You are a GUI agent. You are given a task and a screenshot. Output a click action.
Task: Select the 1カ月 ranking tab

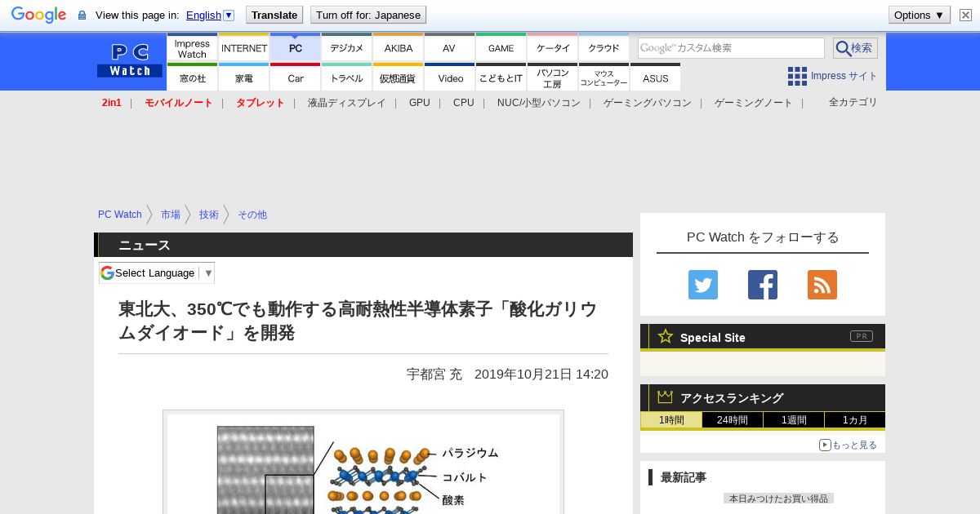[855, 420]
